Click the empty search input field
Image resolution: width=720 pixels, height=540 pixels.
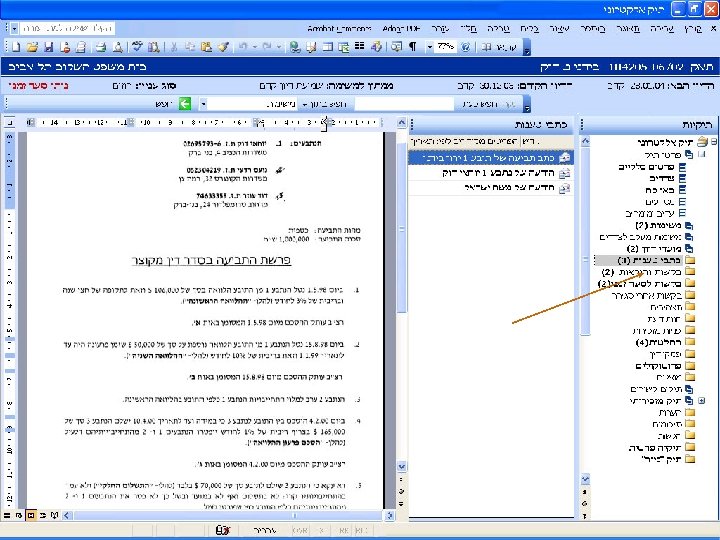click(x=404, y=104)
